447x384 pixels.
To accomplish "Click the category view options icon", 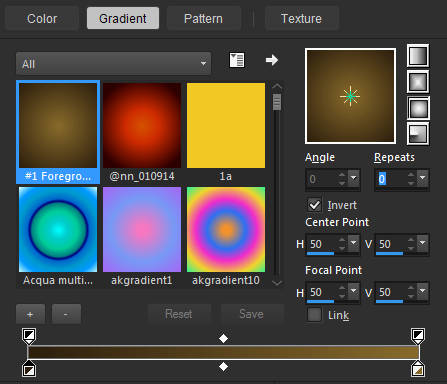I will (x=237, y=60).
